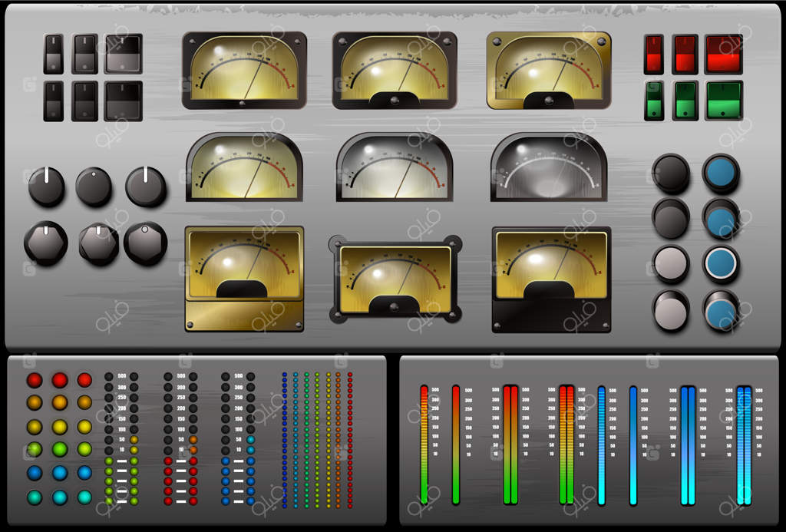This screenshot has height=532, width=786.
Task: Click the brass-framed VU meter in the top row
Action: tap(548, 70)
